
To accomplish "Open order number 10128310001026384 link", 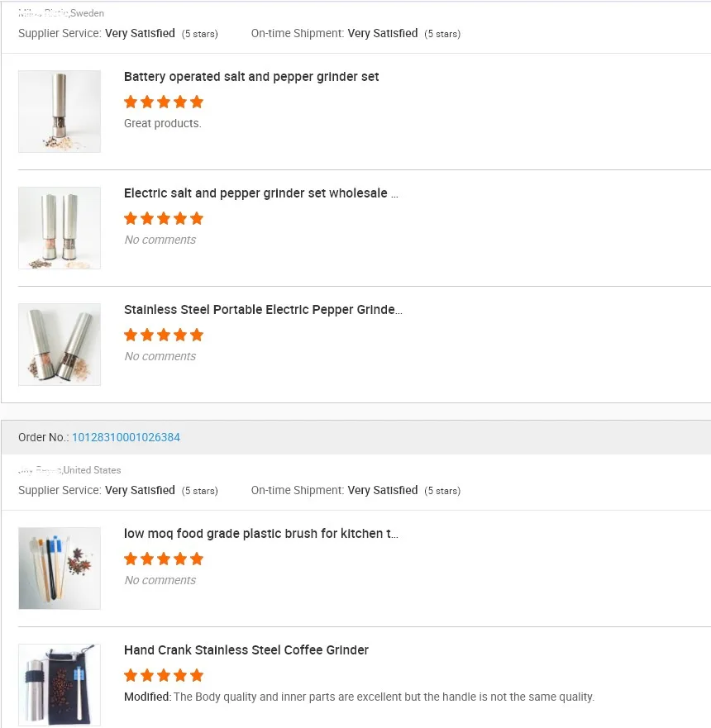I will [x=126, y=437].
